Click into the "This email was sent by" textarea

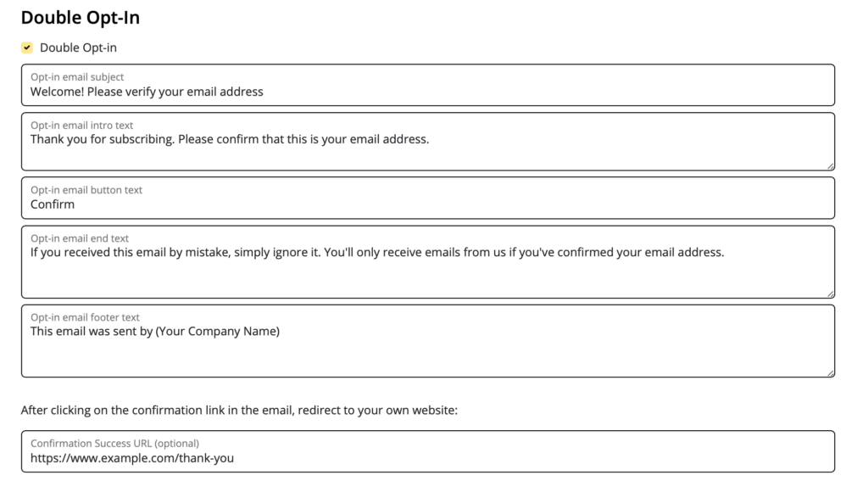[x=428, y=341]
